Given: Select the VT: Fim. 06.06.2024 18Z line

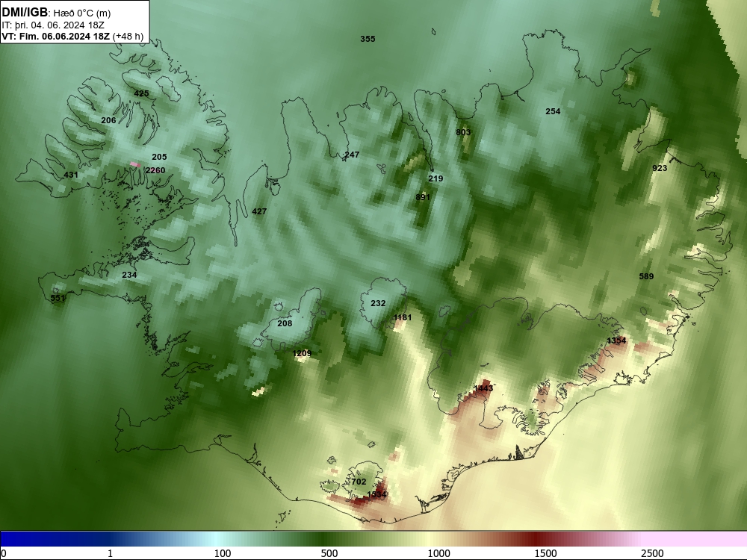Looking at the screenshot, I should click(56, 37).
